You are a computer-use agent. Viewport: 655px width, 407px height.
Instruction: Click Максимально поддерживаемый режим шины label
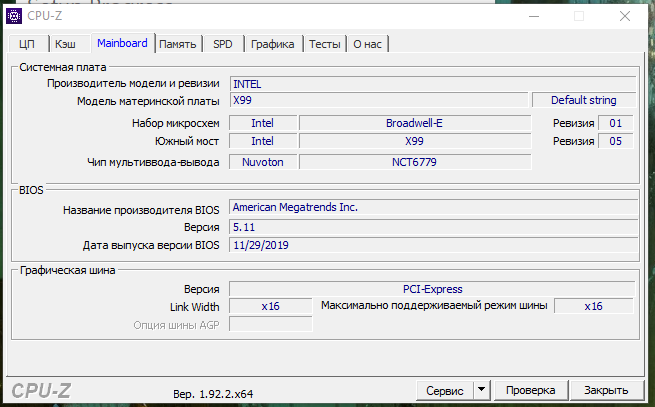click(434, 305)
